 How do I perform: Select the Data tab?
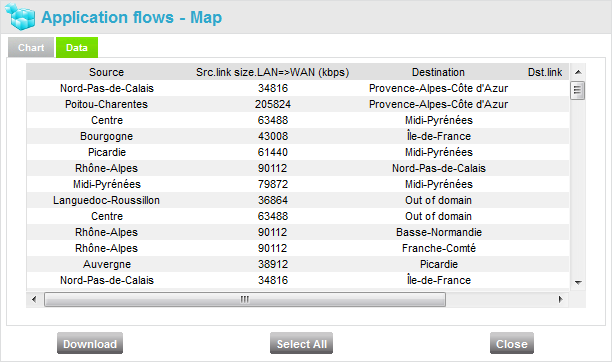pyautogui.click(x=77, y=47)
